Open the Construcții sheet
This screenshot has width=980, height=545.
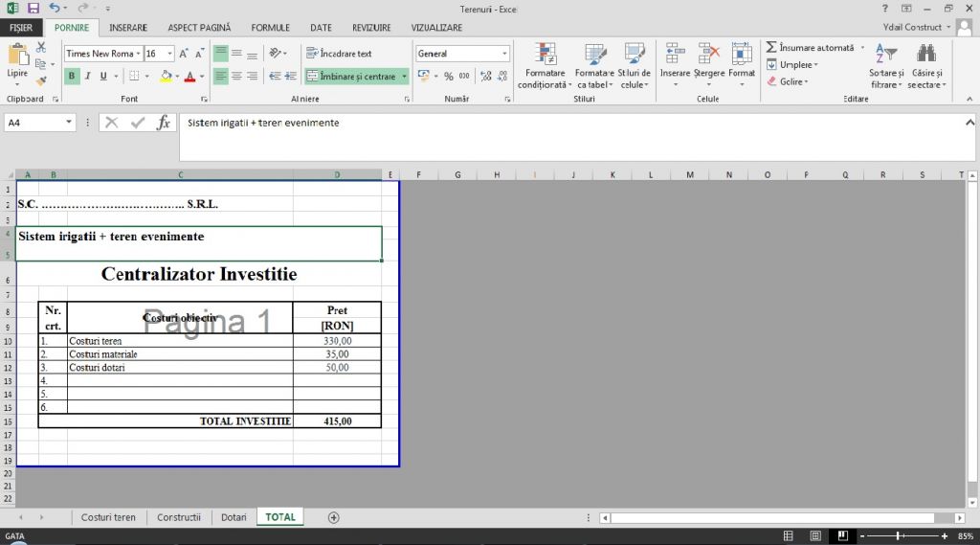(x=179, y=517)
